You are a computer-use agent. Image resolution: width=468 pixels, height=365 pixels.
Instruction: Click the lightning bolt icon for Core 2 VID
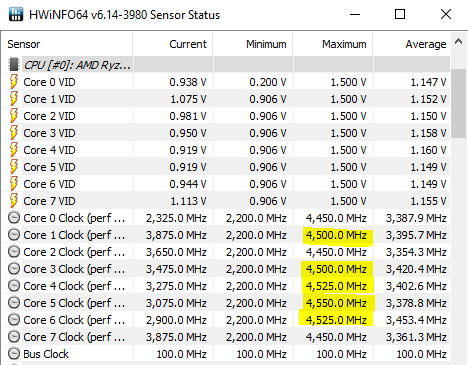14,116
